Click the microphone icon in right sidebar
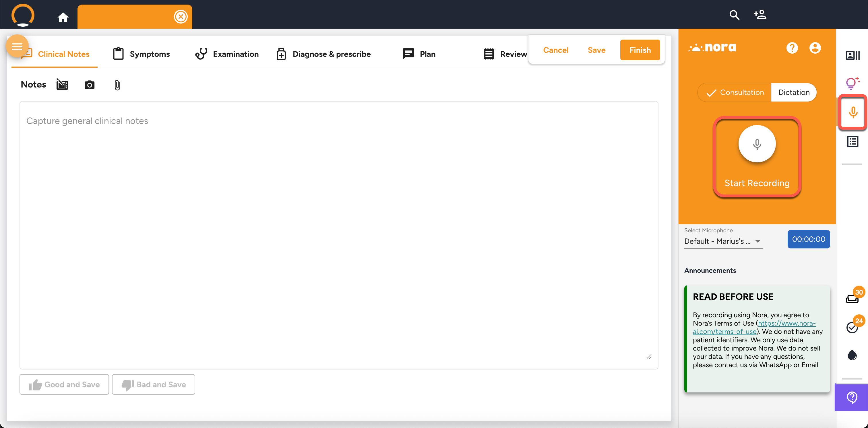Image resolution: width=868 pixels, height=428 pixels. tap(853, 112)
